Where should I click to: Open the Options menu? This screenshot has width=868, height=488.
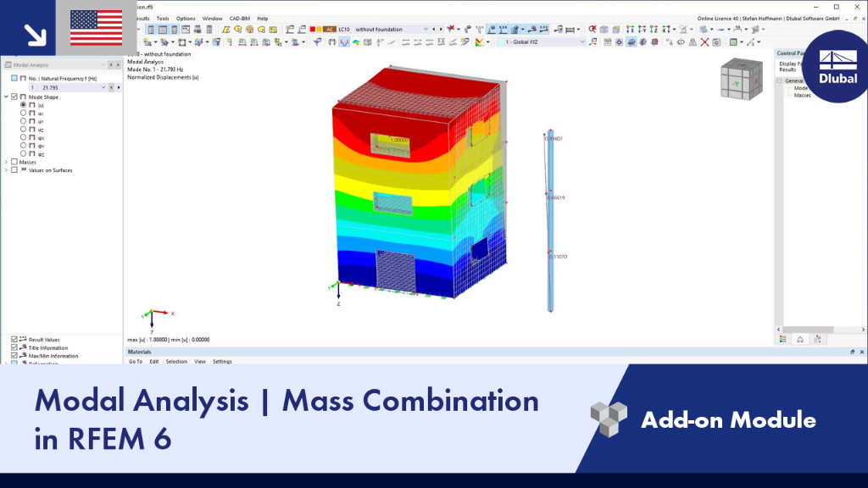(x=186, y=19)
